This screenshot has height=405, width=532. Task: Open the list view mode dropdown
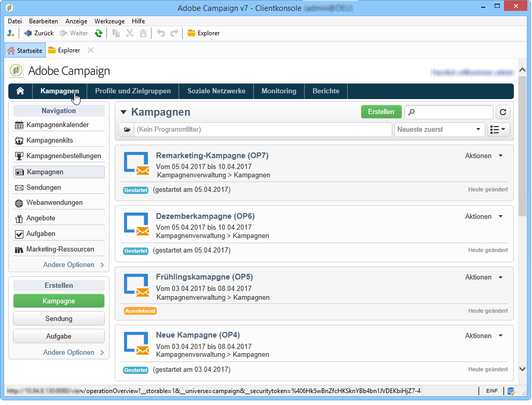tap(498, 130)
